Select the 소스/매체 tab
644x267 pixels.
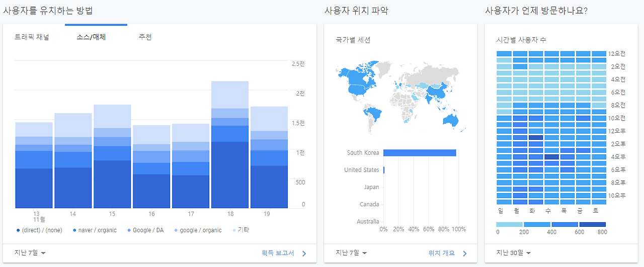pyautogui.click(x=91, y=37)
